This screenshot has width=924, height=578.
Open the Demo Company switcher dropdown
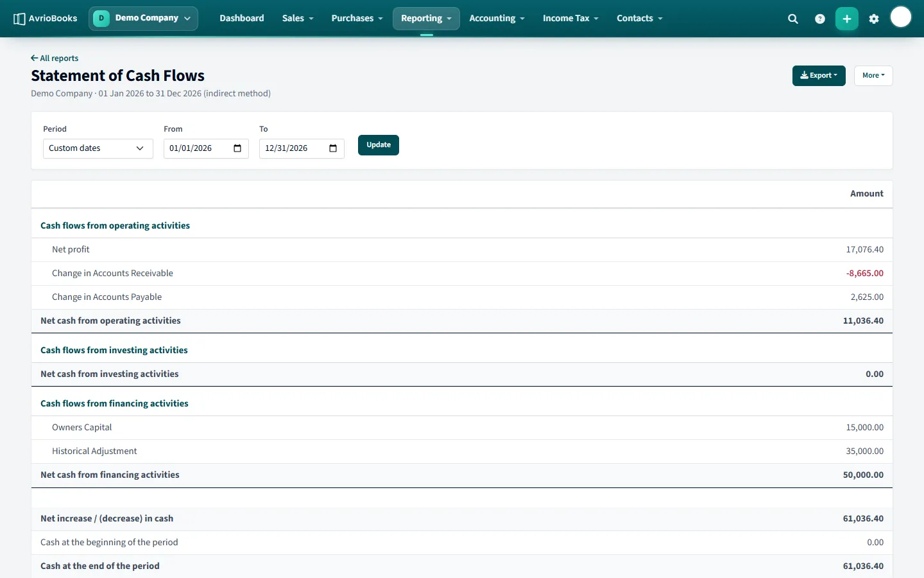[143, 18]
